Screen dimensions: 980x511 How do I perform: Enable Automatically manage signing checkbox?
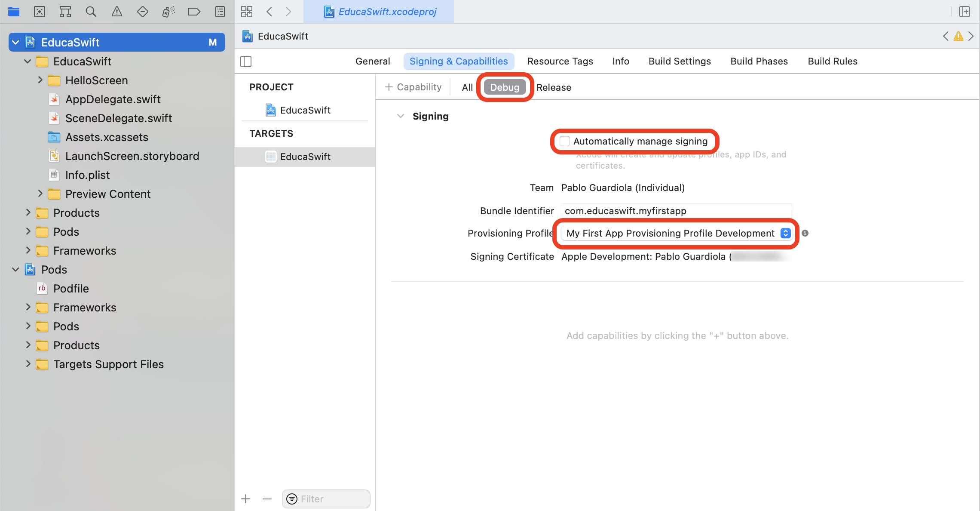(x=565, y=141)
